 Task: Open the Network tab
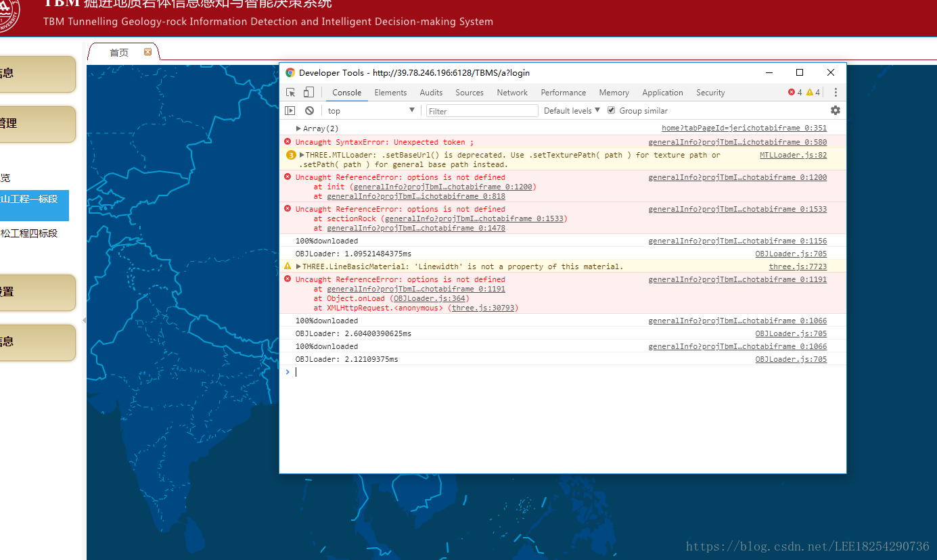pyautogui.click(x=512, y=93)
